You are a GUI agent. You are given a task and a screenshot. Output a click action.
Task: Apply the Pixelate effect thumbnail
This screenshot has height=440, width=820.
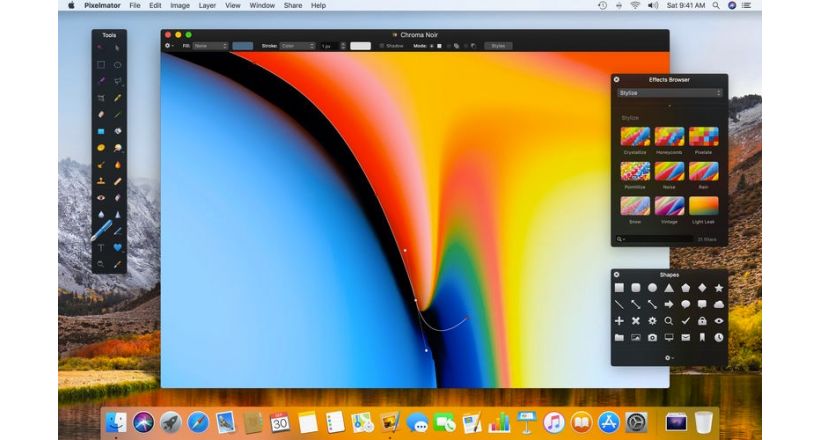click(x=703, y=137)
